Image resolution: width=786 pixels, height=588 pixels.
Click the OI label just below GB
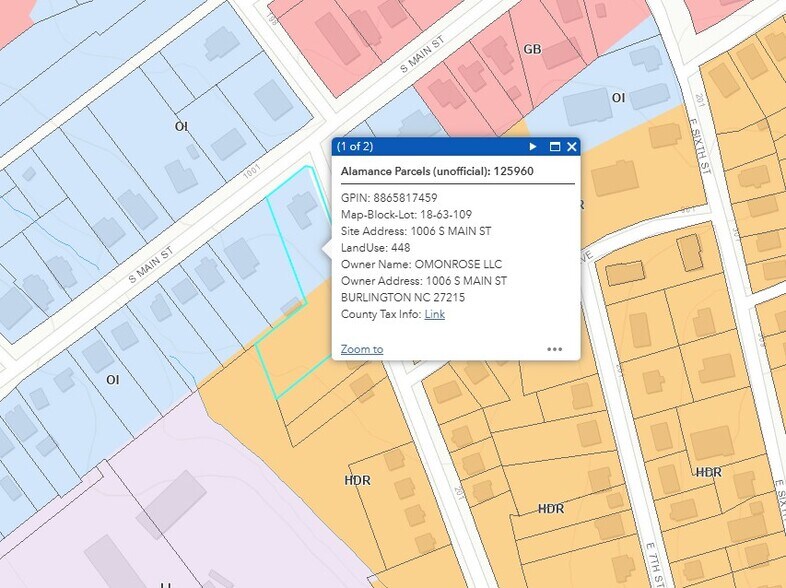click(x=618, y=97)
